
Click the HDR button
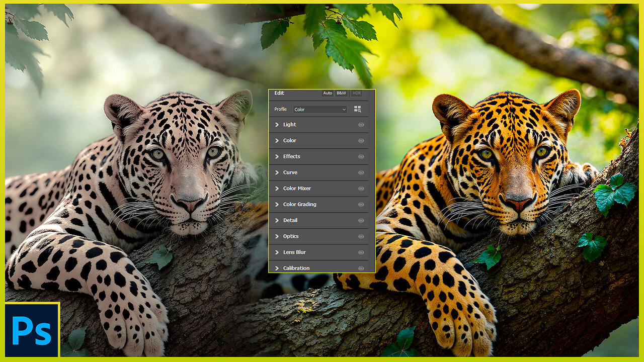(357, 93)
